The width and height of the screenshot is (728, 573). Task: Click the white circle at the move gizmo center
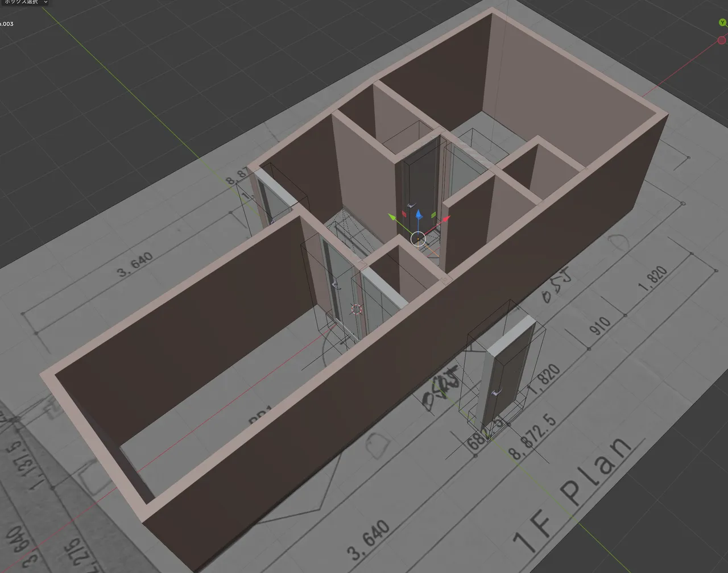coord(418,239)
